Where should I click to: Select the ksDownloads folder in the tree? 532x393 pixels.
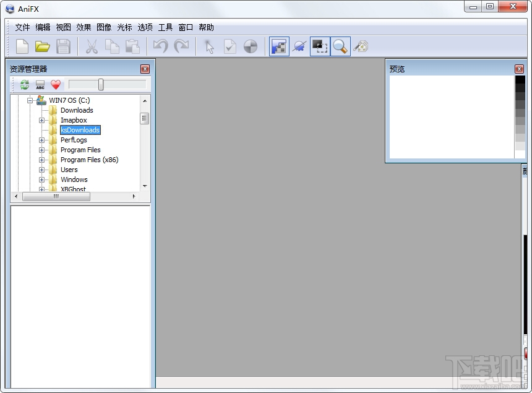click(80, 130)
